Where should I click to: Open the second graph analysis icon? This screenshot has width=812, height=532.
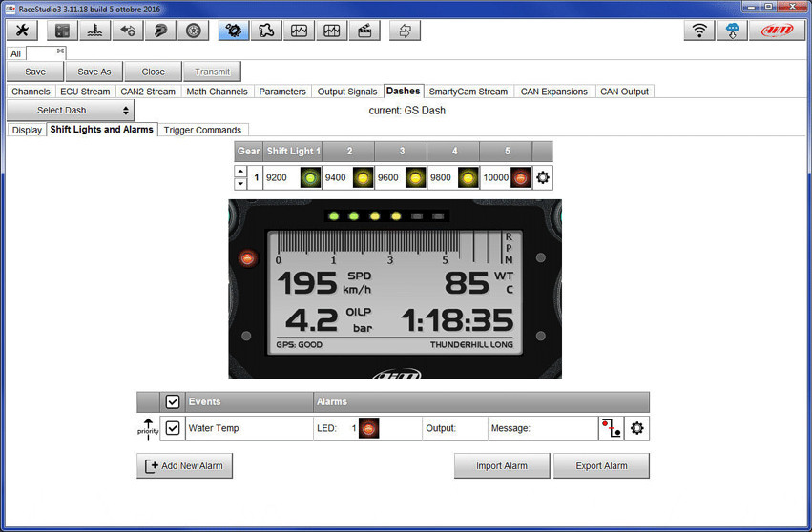[x=331, y=31]
